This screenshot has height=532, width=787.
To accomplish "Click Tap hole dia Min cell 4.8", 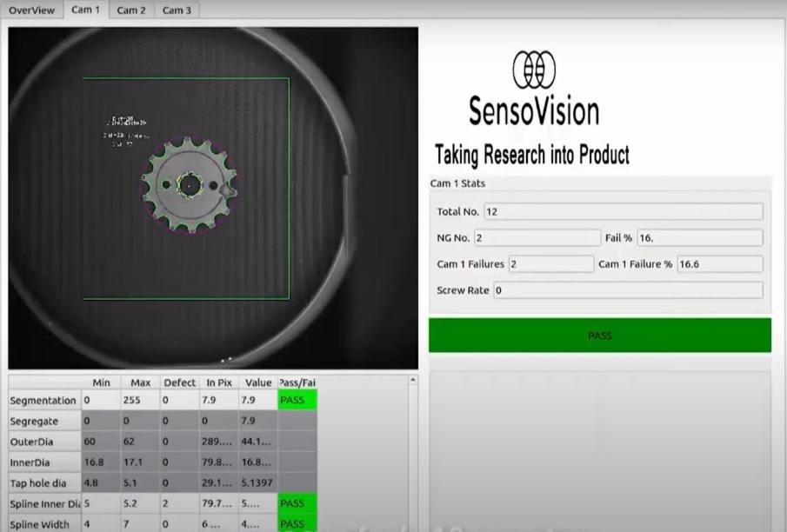I will [x=101, y=482].
